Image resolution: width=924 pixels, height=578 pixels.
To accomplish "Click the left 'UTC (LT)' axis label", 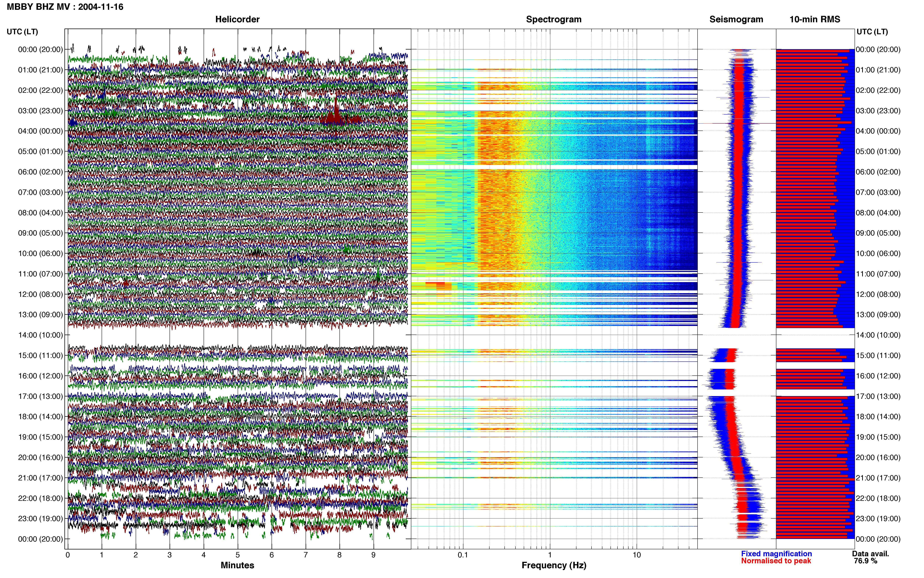I will click(22, 32).
